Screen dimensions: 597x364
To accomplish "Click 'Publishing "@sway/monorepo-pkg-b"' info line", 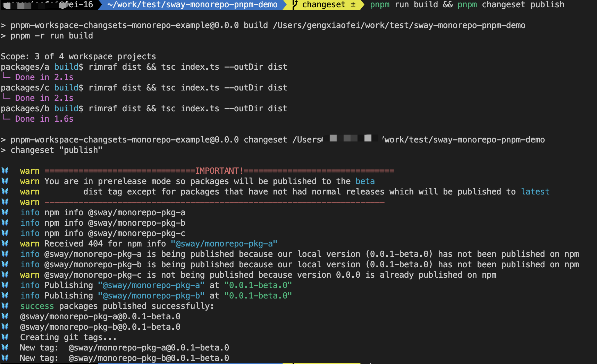I will [156, 296].
